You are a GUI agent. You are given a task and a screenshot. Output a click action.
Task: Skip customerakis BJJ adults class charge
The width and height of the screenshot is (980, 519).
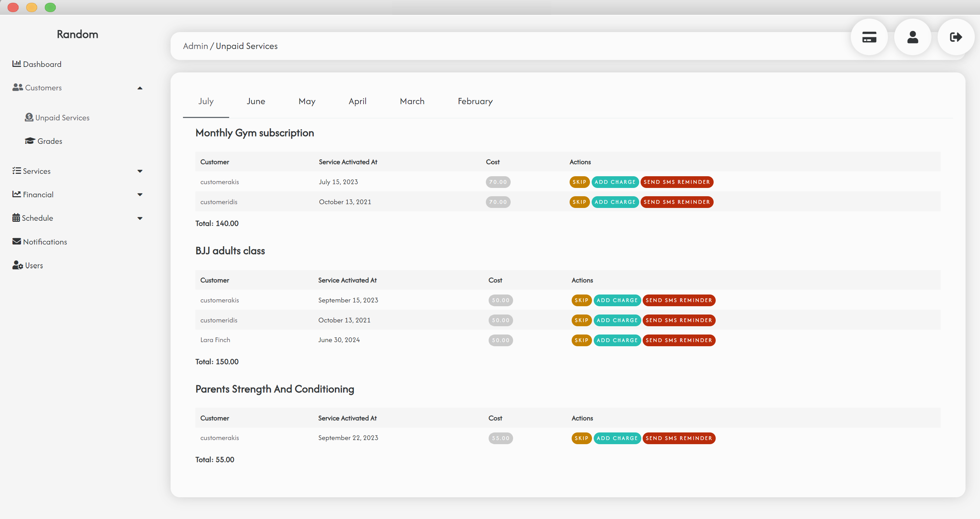point(581,300)
